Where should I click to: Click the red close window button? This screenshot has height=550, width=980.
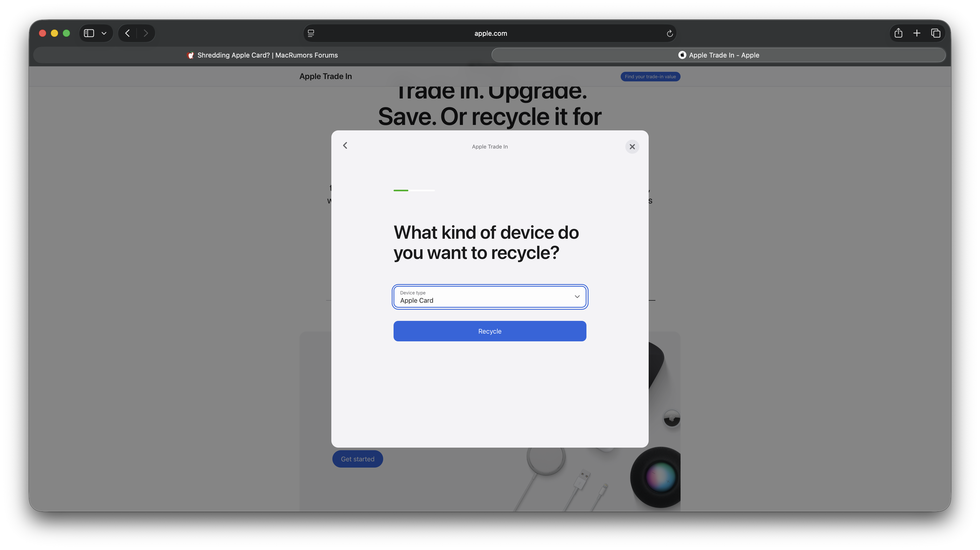[x=43, y=33]
